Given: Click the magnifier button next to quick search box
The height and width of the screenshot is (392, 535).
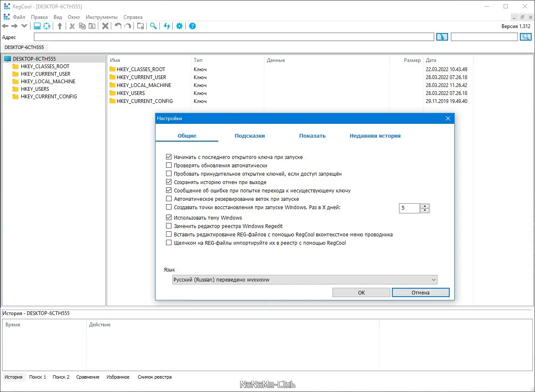Looking at the screenshot, I should 526,37.
